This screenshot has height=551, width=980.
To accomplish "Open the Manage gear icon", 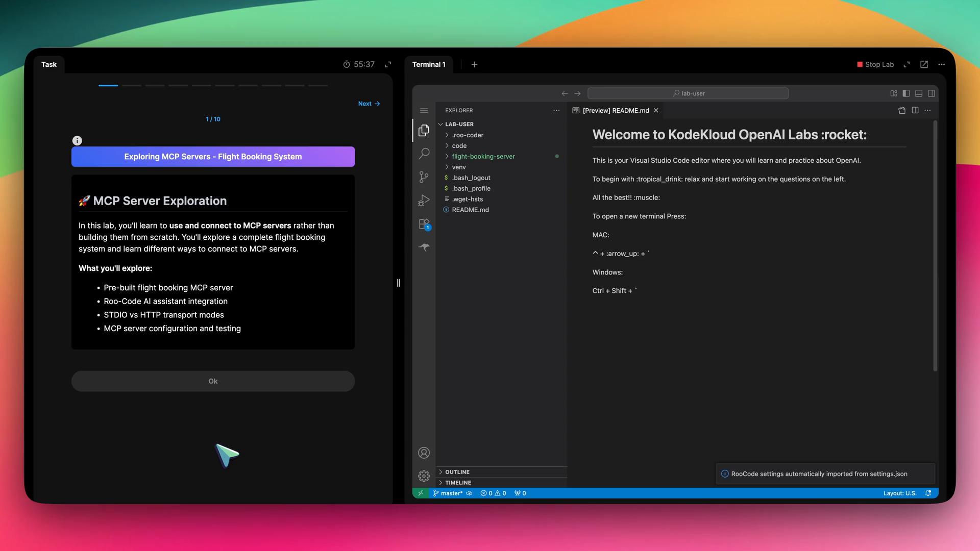I will [424, 476].
